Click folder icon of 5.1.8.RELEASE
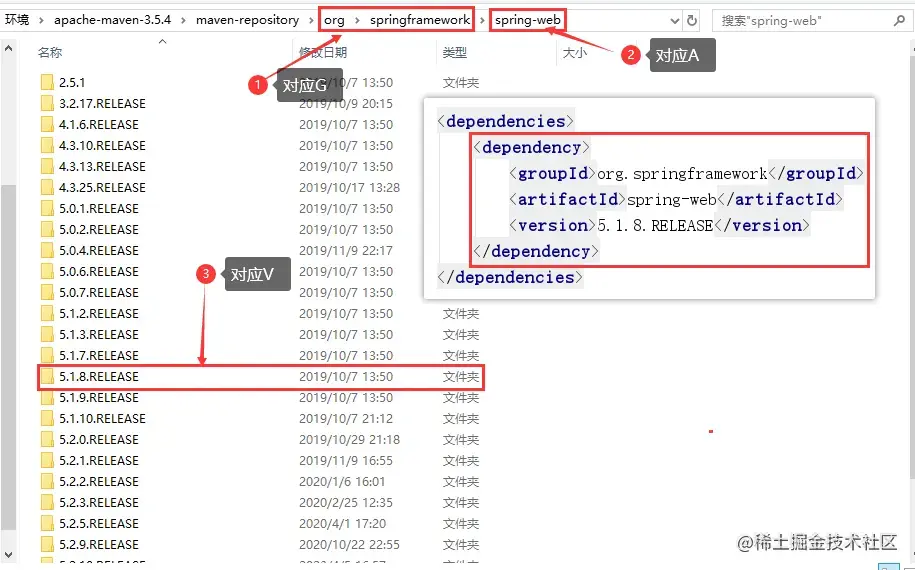The width and height of the screenshot is (915, 570). pyautogui.click(x=47, y=376)
